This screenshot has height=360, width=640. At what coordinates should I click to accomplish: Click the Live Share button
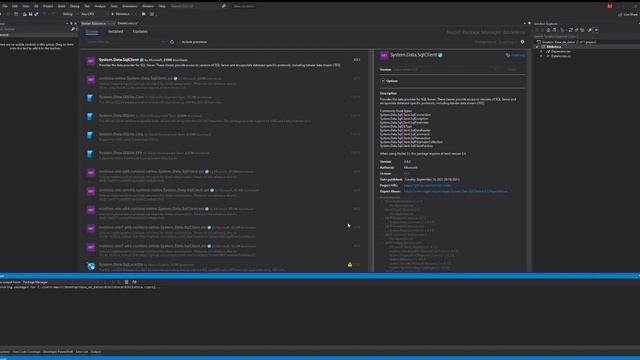628,14
